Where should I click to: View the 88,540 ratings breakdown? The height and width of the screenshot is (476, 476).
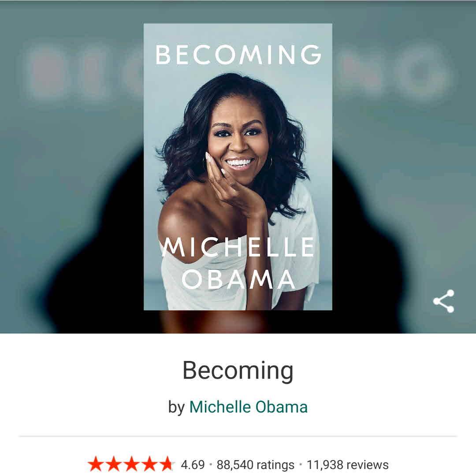coord(255,465)
